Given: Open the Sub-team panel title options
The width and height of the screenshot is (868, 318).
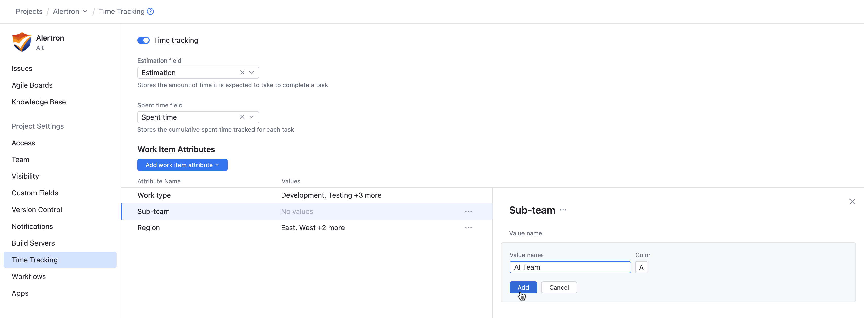Looking at the screenshot, I should coord(563,210).
